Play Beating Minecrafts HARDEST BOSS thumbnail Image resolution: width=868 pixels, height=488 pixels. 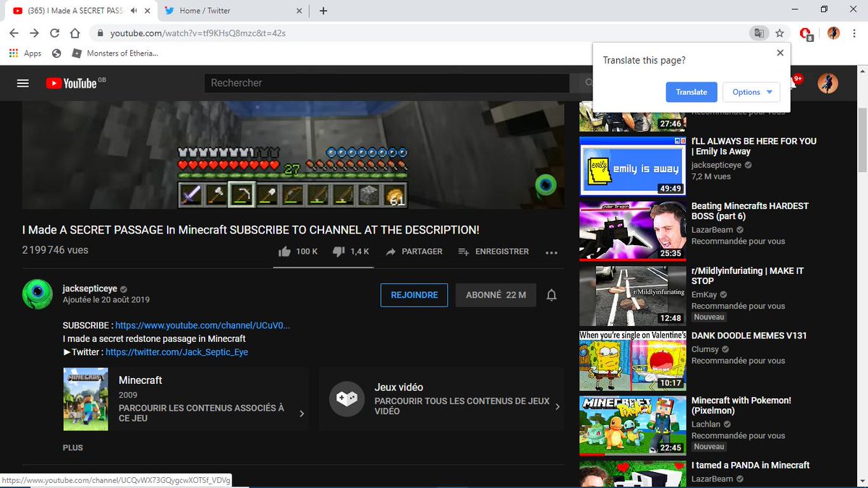tap(632, 231)
